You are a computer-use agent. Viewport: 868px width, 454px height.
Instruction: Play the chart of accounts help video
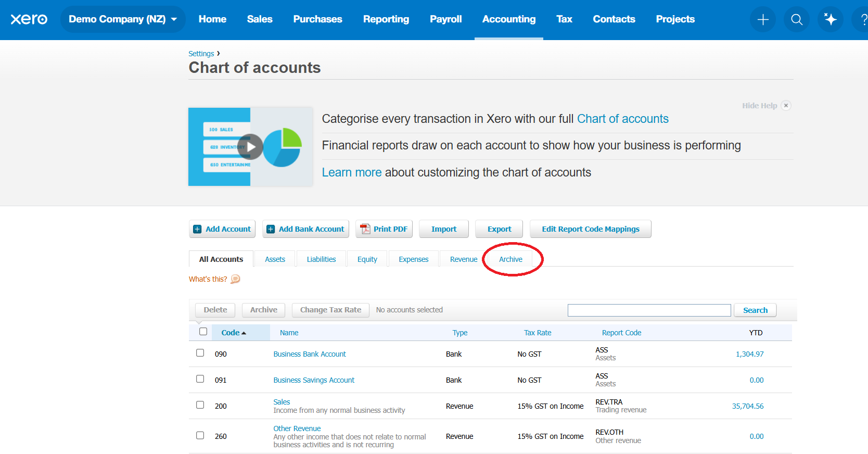pos(250,147)
